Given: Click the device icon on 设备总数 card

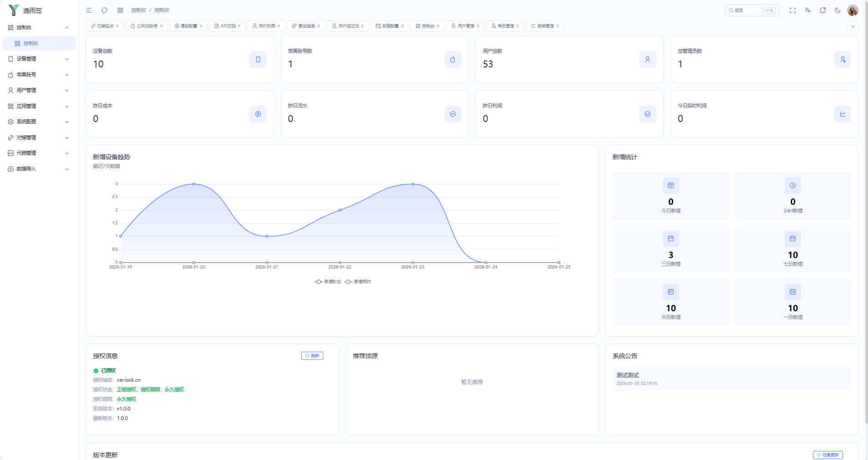Looking at the screenshot, I should pos(258,60).
